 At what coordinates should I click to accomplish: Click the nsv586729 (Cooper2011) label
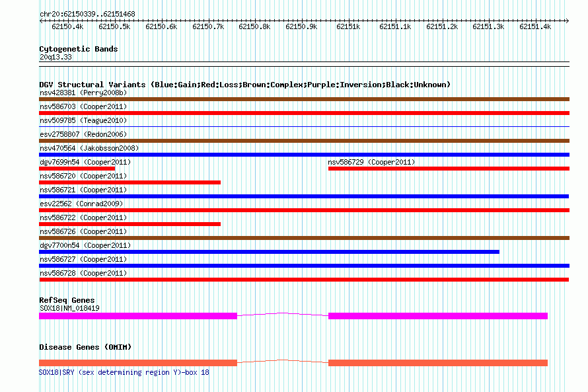(x=371, y=162)
